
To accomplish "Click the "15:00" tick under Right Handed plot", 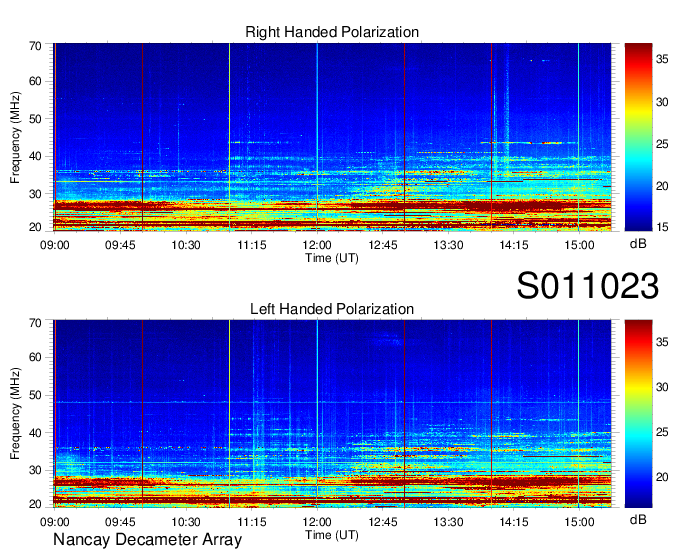I will tap(579, 245).
